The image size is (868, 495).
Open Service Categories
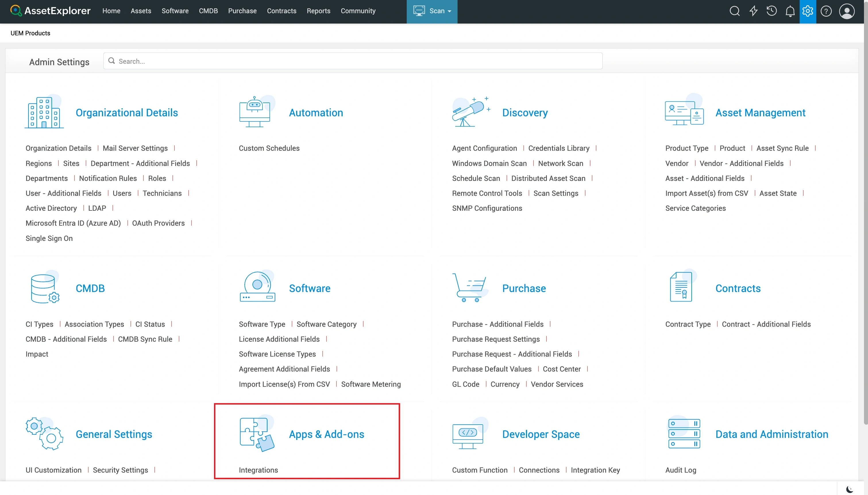695,208
